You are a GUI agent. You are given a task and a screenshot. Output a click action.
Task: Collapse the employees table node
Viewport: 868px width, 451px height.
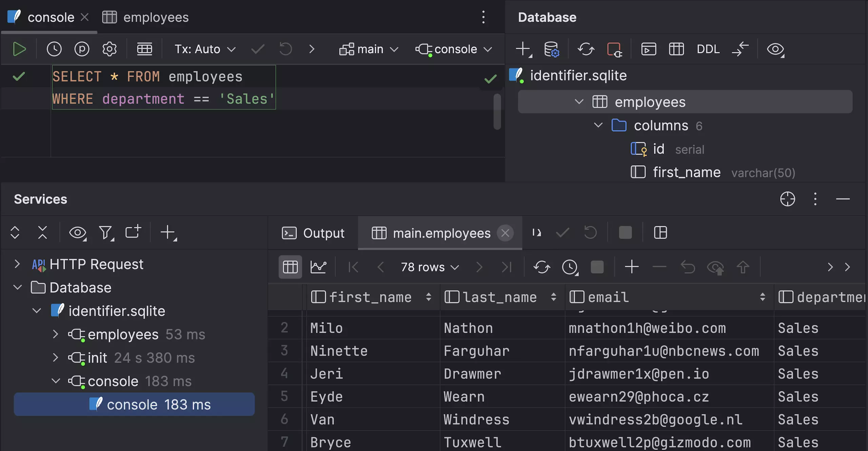578,101
